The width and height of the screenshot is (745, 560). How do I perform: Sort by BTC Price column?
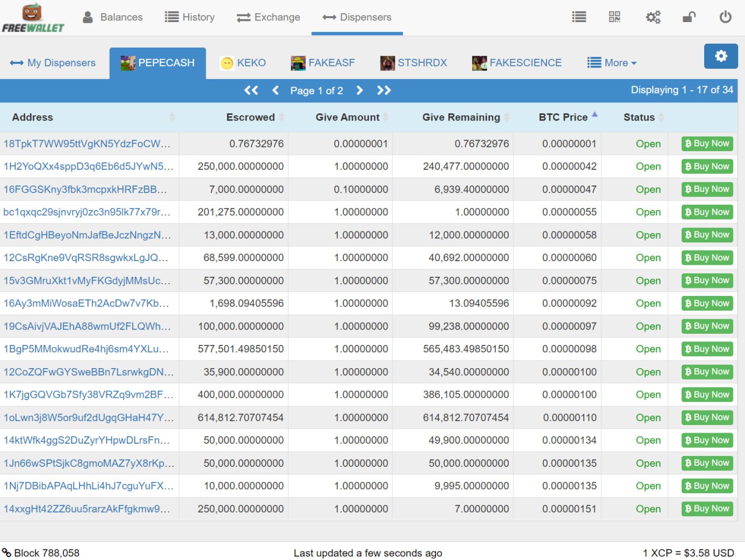pos(558,117)
